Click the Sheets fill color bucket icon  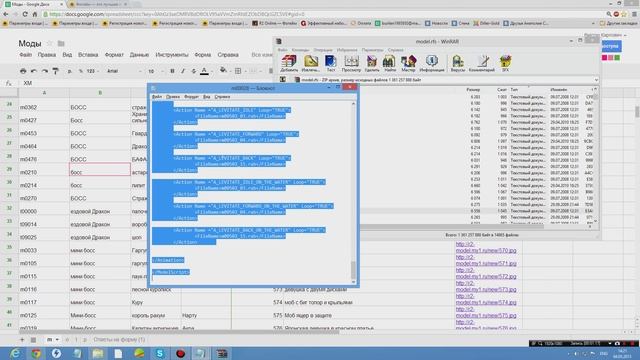pos(223,71)
